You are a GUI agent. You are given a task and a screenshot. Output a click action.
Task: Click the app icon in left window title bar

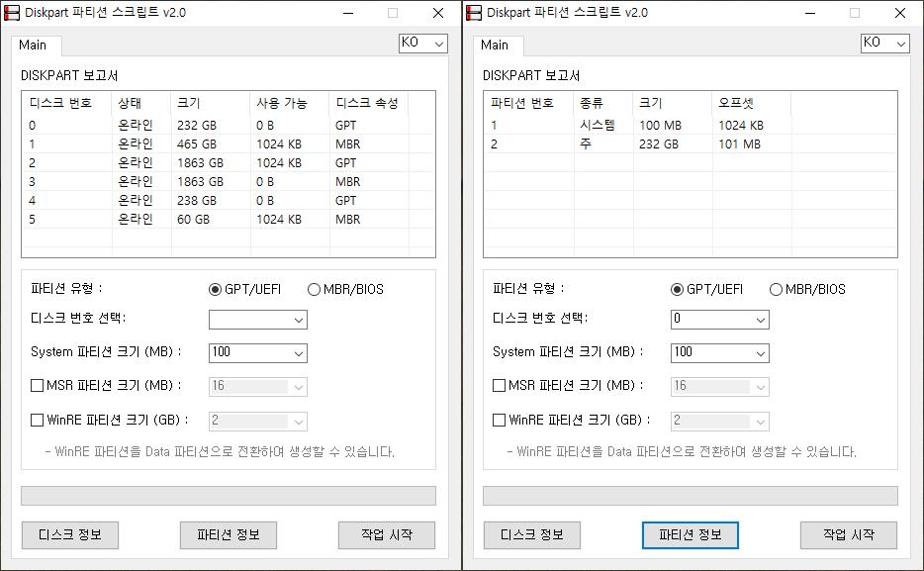point(11,13)
